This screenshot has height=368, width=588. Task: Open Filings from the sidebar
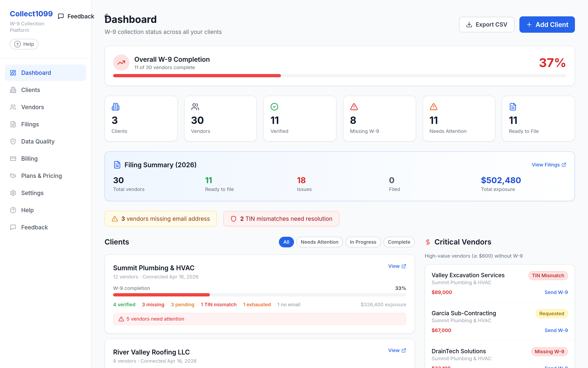pos(46,124)
